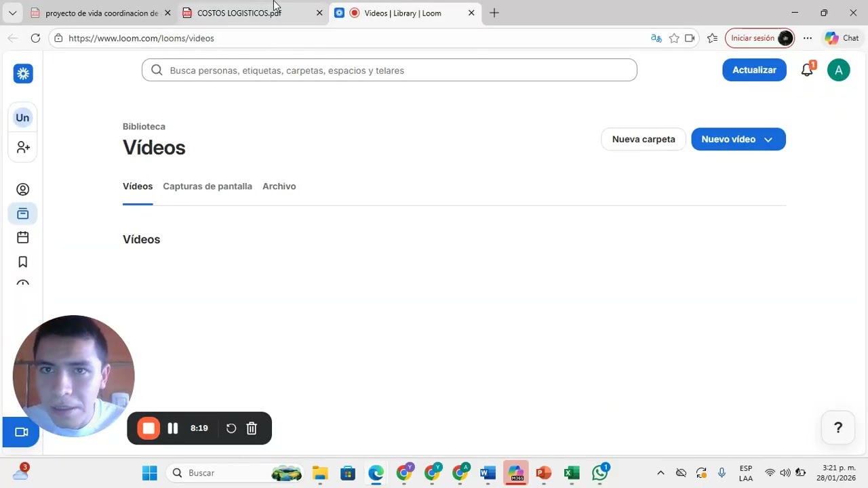Click the Iniciar sesión browser profile button
Viewport: 868px width, 488px height.
point(759,38)
